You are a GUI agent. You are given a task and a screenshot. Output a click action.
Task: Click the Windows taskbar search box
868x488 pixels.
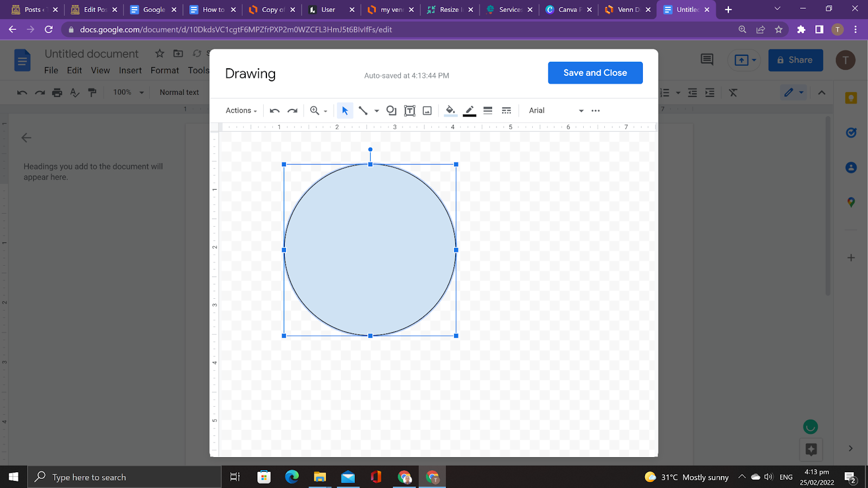tap(125, 477)
